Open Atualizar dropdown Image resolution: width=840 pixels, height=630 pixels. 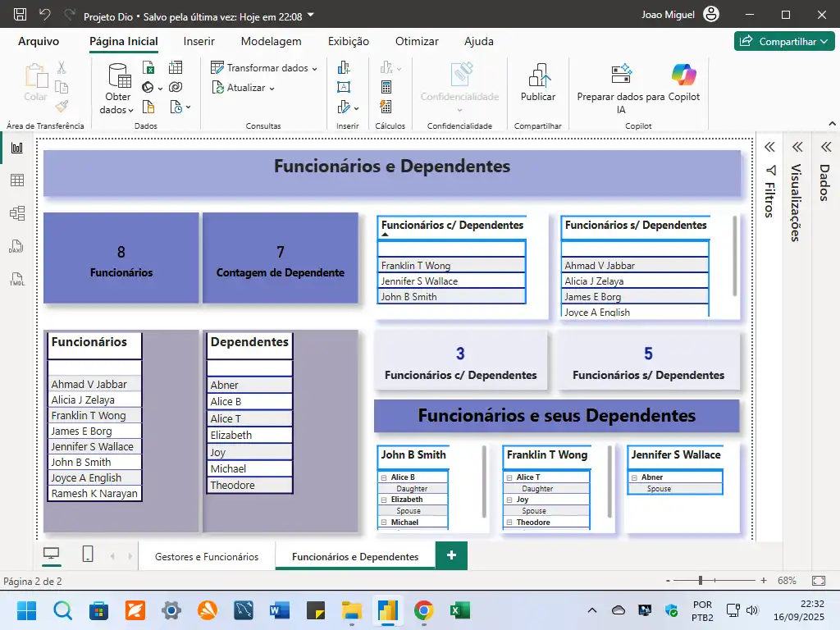tap(272, 89)
